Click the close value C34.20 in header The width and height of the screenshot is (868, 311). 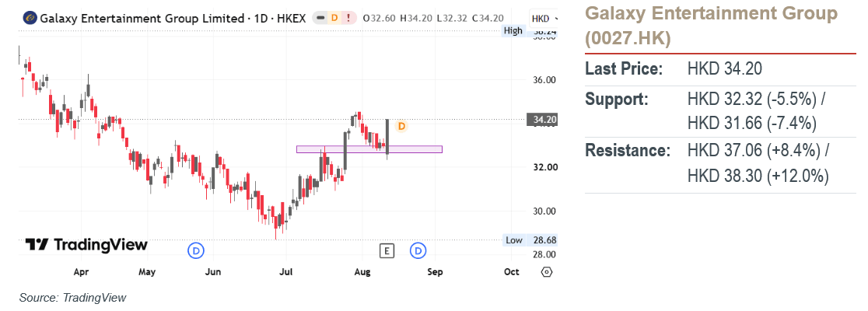coord(488,18)
